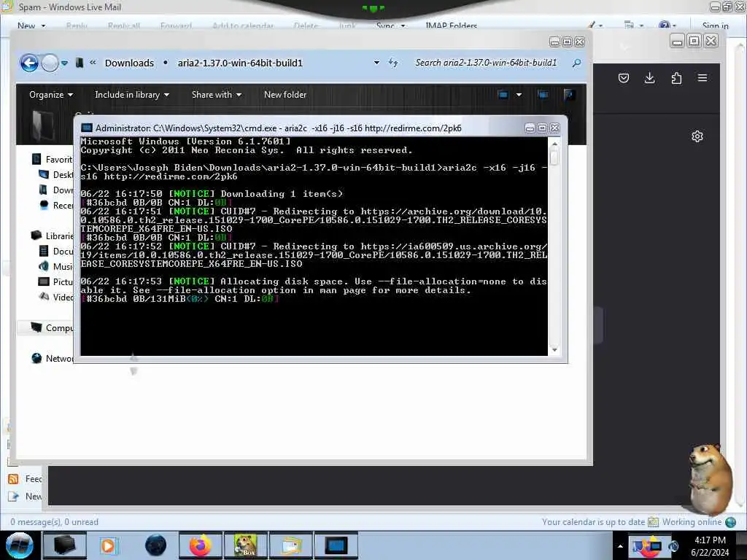Focus the Search aria2-1.37.0-win-64bit-build1 box
Screen dimensions: 747x560
[485, 63]
